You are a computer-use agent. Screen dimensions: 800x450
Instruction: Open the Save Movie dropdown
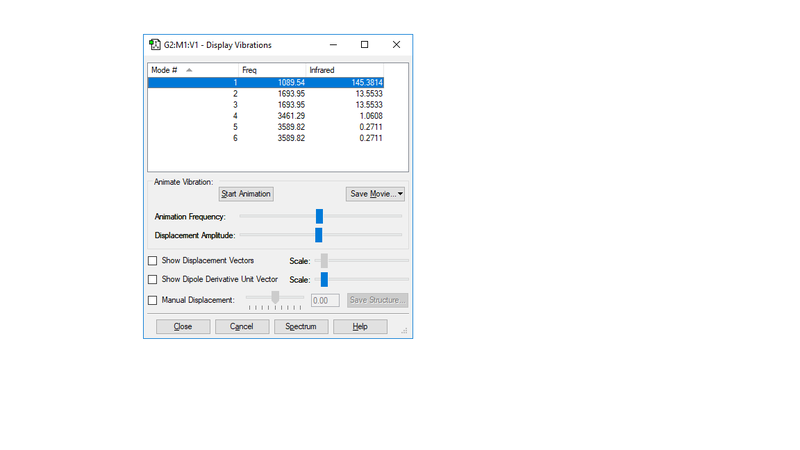tap(375, 194)
